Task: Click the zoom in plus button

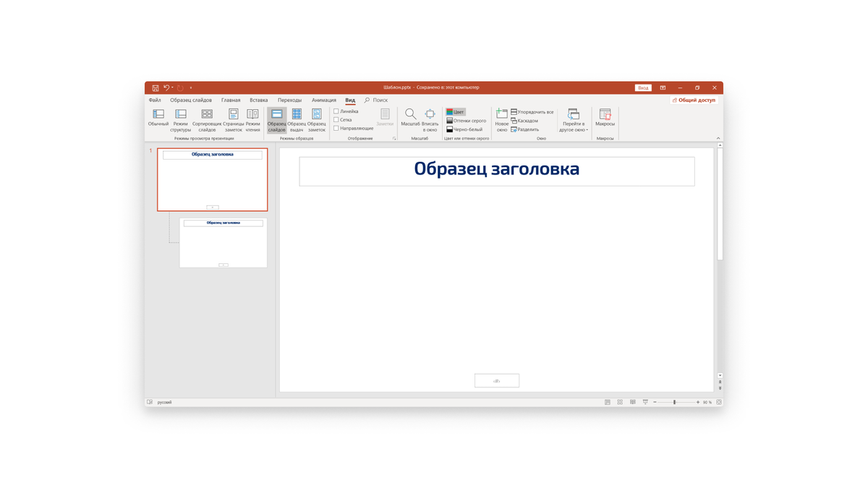Action: [x=698, y=402]
